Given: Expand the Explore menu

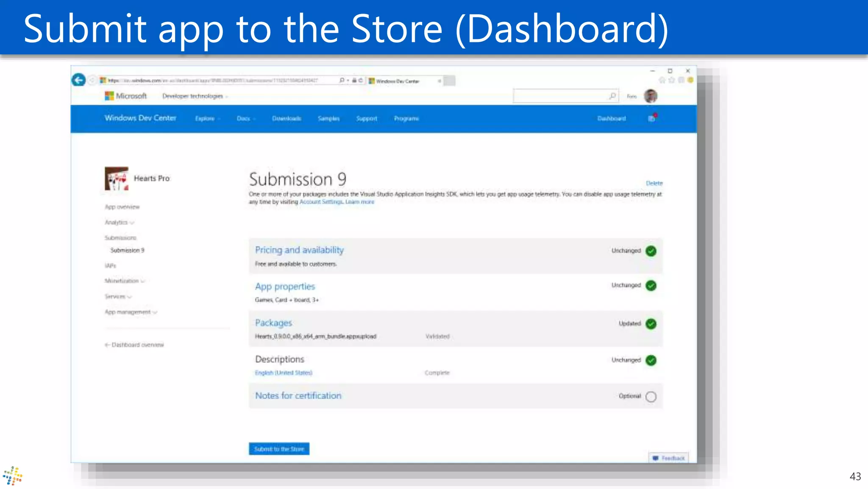Looking at the screenshot, I should coord(207,118).
